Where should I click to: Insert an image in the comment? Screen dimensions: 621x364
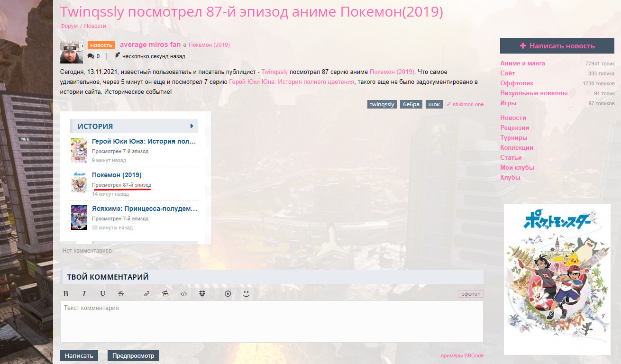(165, 294)
